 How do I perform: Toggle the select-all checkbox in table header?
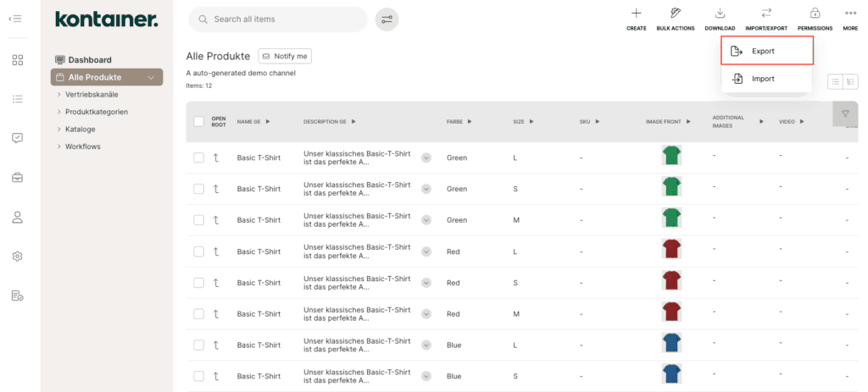click(198, 122)
